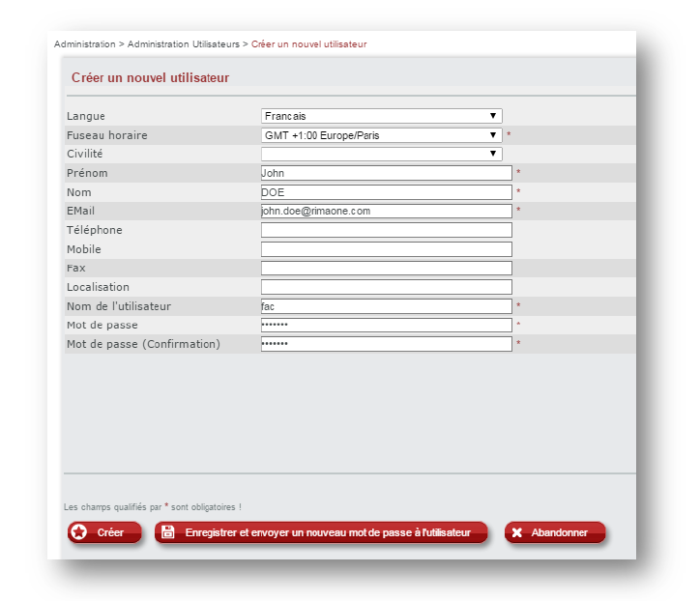Click Enregistrer et envoyer un nouveau mot de passe
The height and width of the screenshot is (601, 700).
[x=327, y=532]
